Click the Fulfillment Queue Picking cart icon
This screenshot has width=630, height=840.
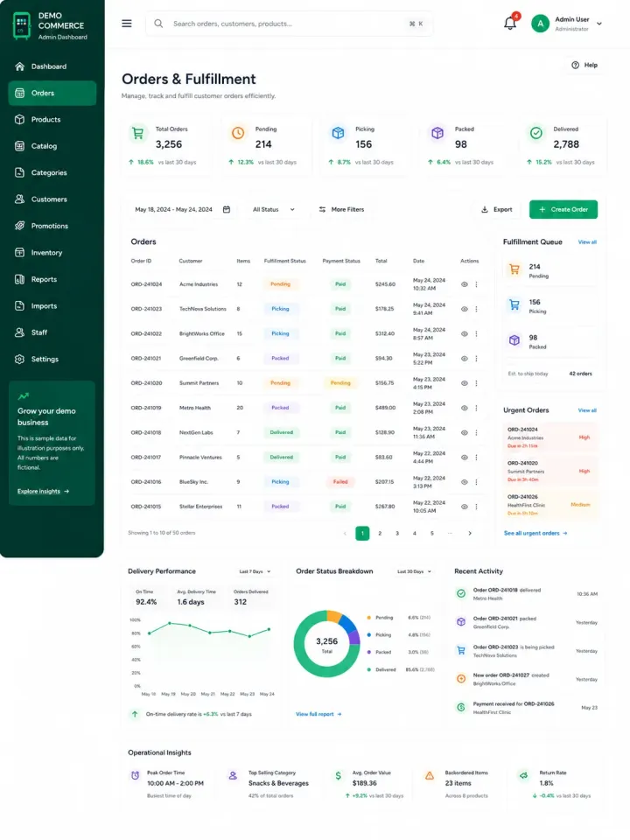tap(514, 304)
